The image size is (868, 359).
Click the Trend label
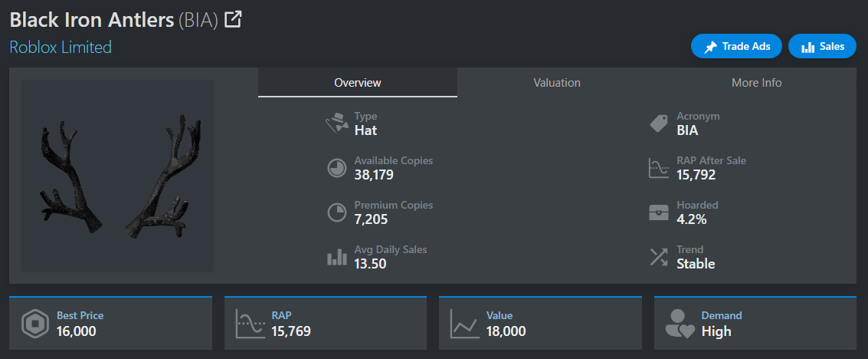689,249
